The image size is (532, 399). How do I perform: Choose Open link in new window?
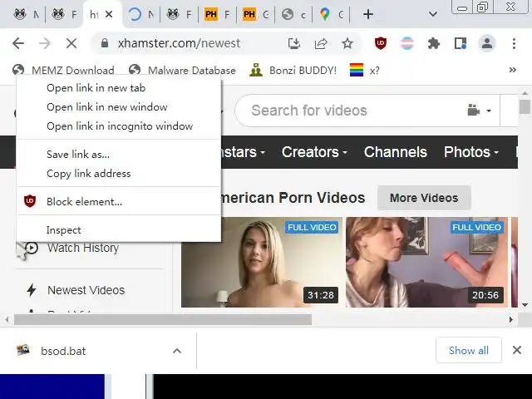(119, 107)
